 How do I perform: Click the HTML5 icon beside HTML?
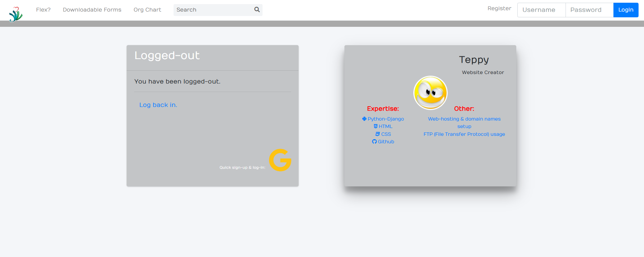pyautogui.click(x=376, y=126)
